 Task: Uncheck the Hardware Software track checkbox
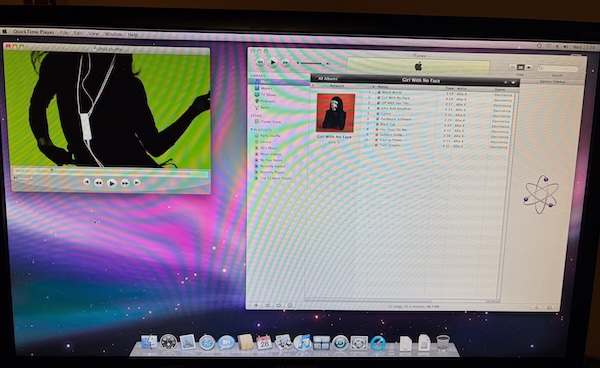(x=378, y=119)
